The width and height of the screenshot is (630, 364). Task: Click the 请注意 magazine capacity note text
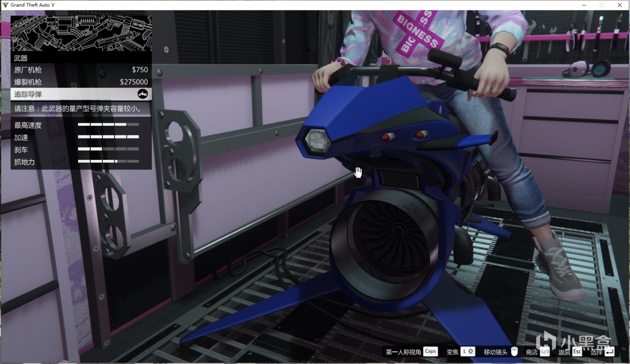[78, 109]
